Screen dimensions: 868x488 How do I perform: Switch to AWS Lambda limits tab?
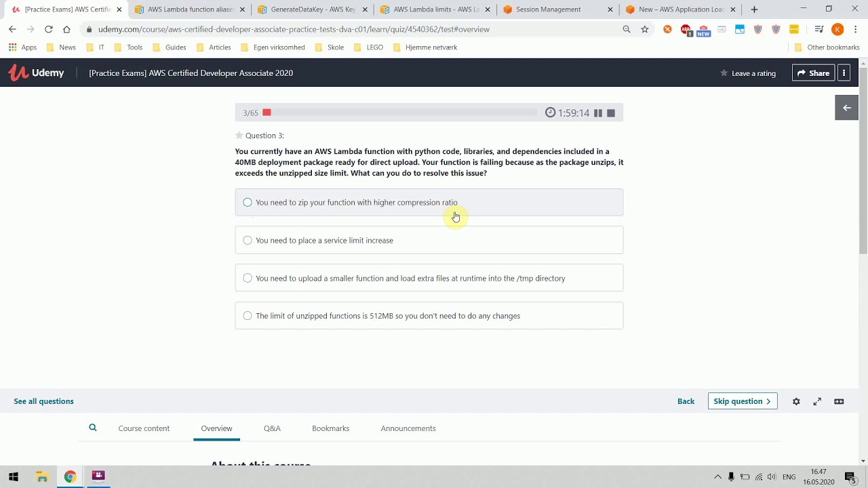[435, 9]
